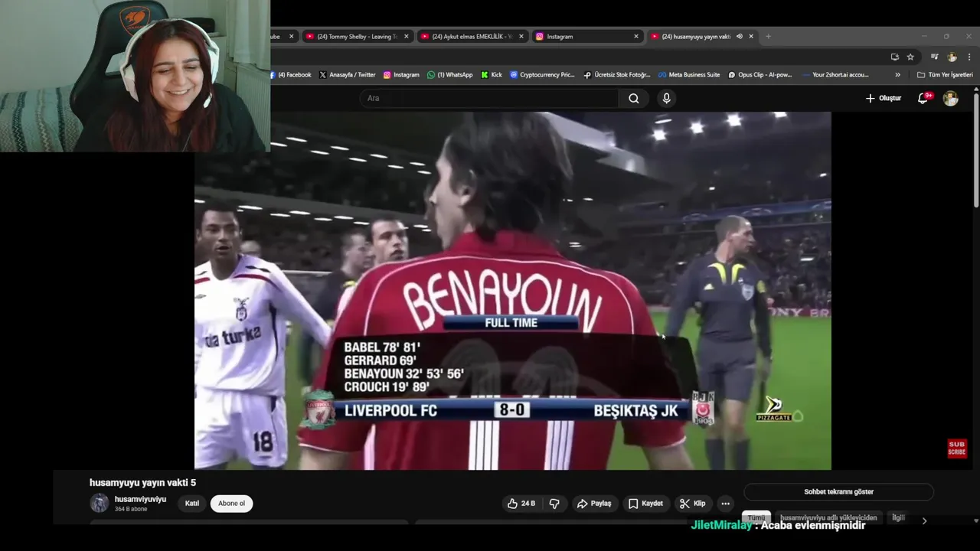
Task: Share the video via Paylaş
Action: (x=594, y=504)
